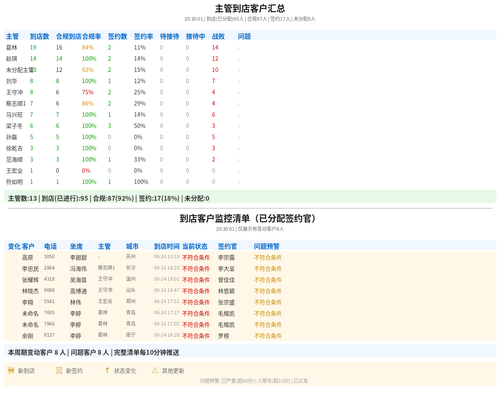500x403 pixels.
Task: Click red 不符合条件 status in 高原 row
Action: [196, 257]
